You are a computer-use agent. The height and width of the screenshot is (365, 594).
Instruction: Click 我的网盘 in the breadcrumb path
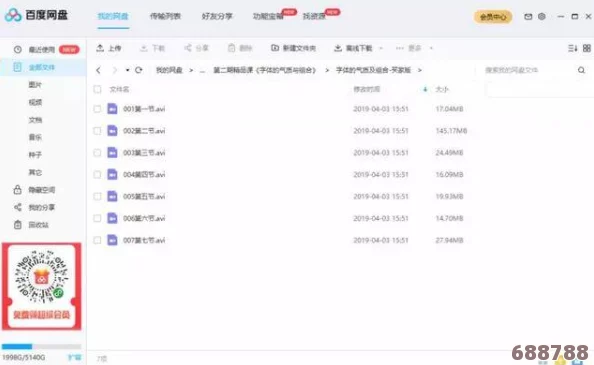169,70
